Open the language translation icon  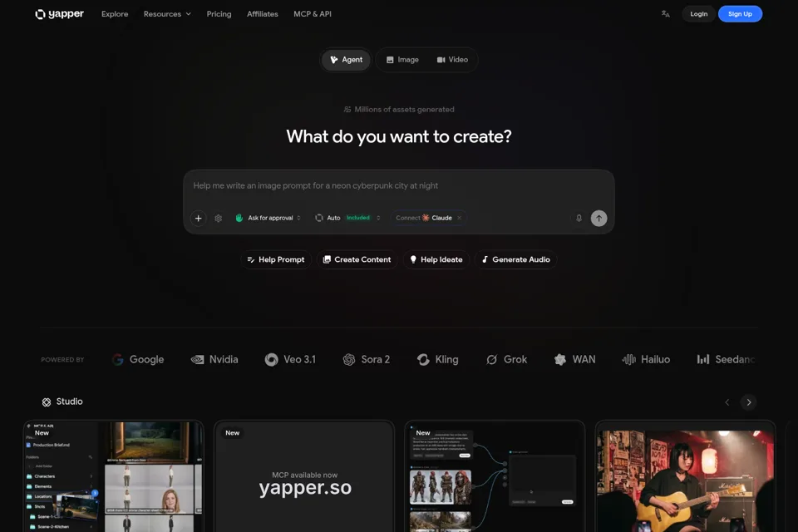(x=665, y=14)
